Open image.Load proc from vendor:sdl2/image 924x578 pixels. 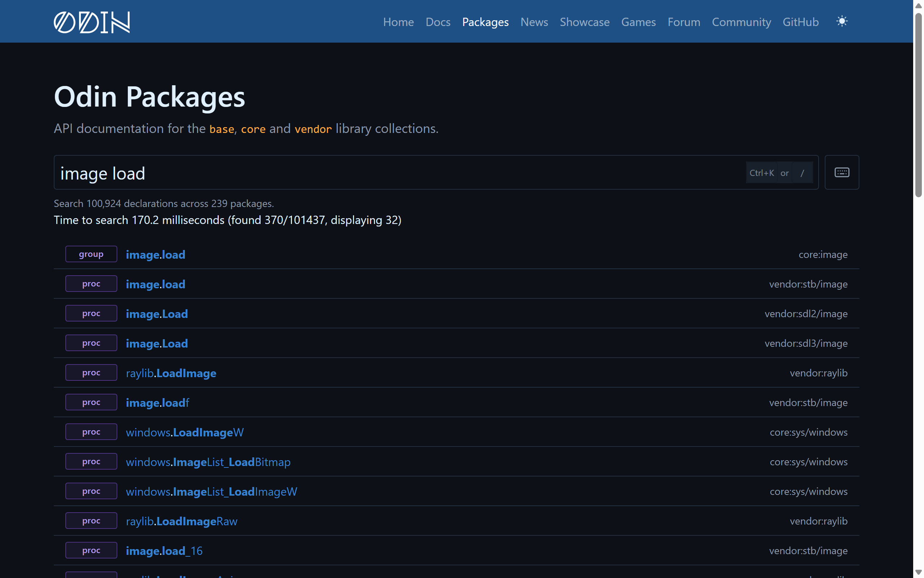point(157,314)
